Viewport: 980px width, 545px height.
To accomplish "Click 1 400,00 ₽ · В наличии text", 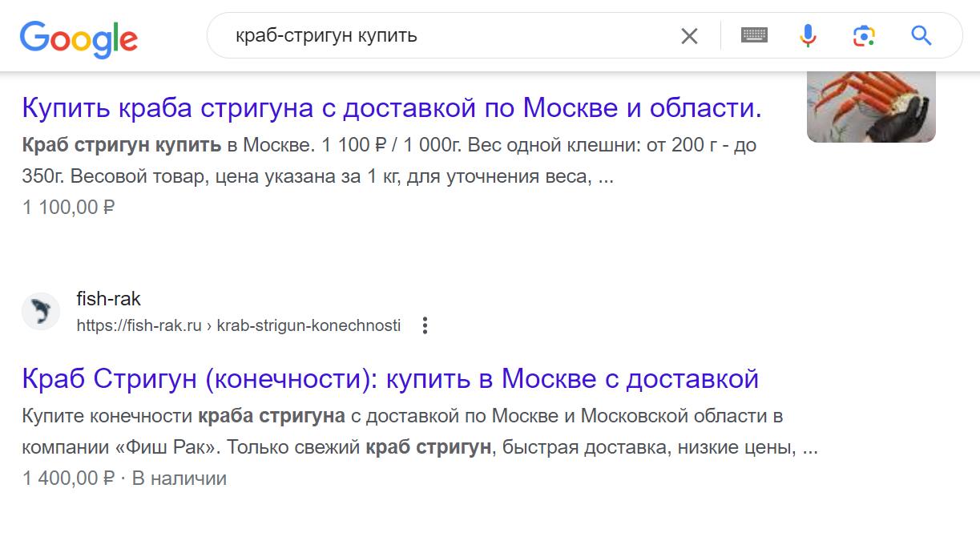I will (124, 478).
